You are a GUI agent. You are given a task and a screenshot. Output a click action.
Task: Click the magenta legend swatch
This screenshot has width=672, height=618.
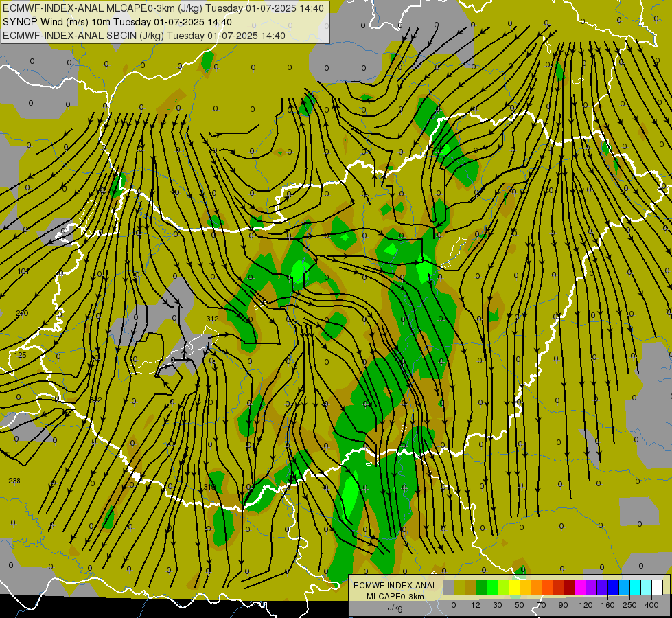tap(580, 587)
